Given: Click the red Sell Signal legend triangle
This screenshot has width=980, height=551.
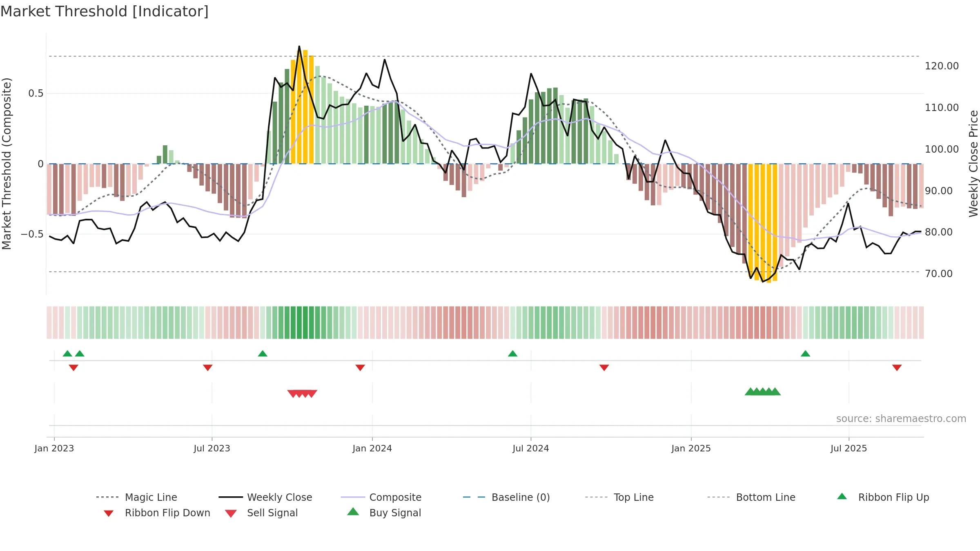Looking at the screenshot, I should [231, 513].
